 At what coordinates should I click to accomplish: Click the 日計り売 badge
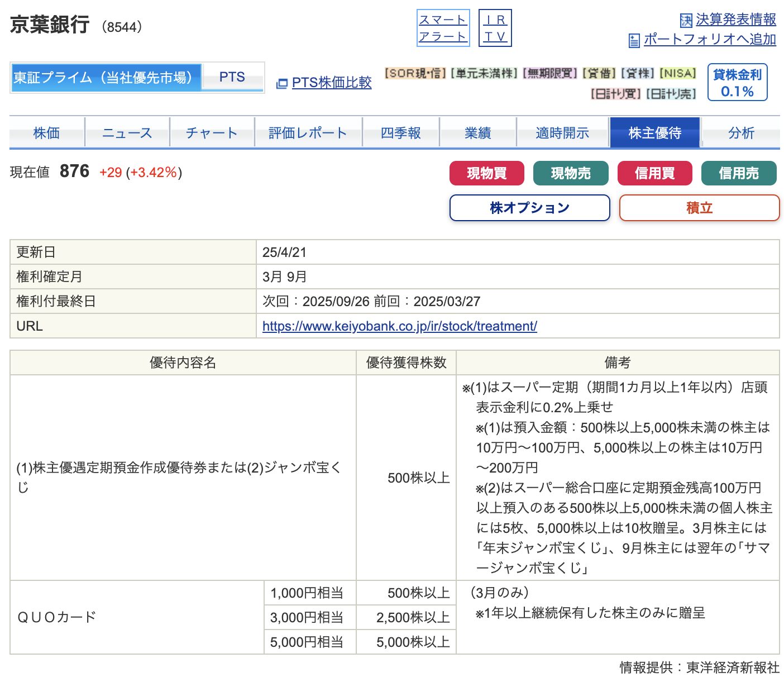[671, 94]
